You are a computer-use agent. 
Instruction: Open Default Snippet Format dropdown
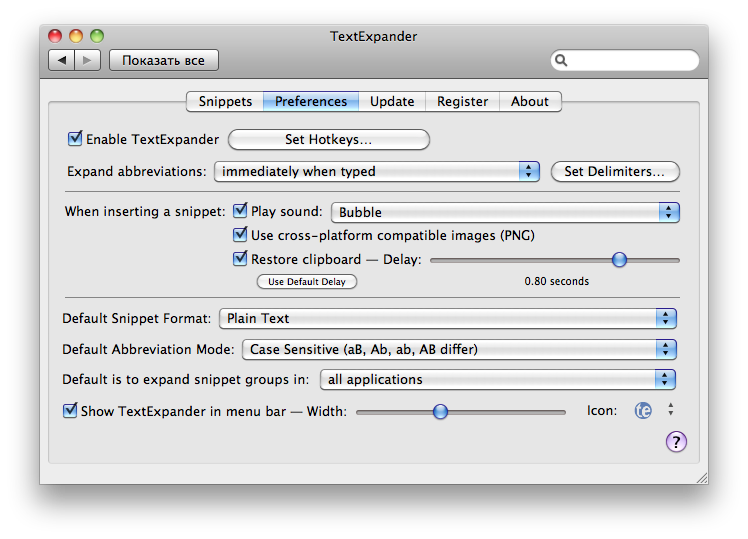(x=447, y=319)
